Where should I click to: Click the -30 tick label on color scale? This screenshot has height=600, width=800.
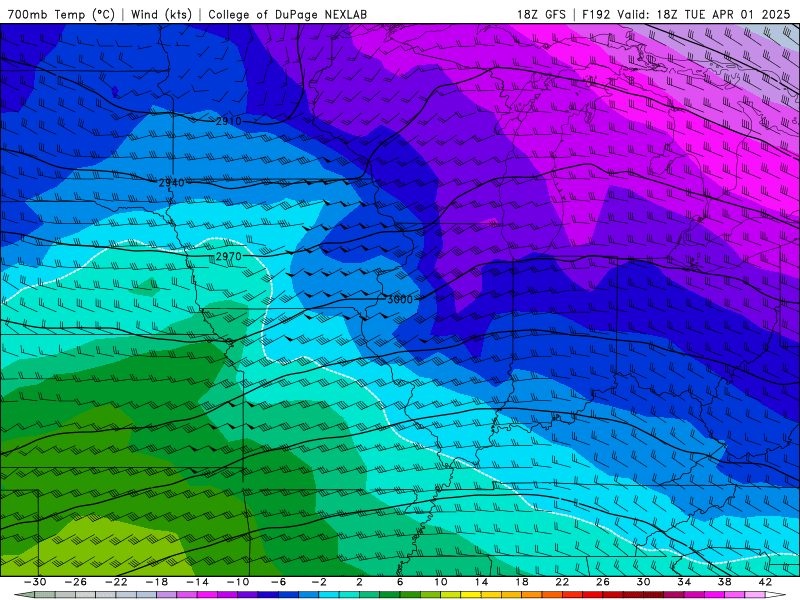pyautogui.click(x=35, y=582)
